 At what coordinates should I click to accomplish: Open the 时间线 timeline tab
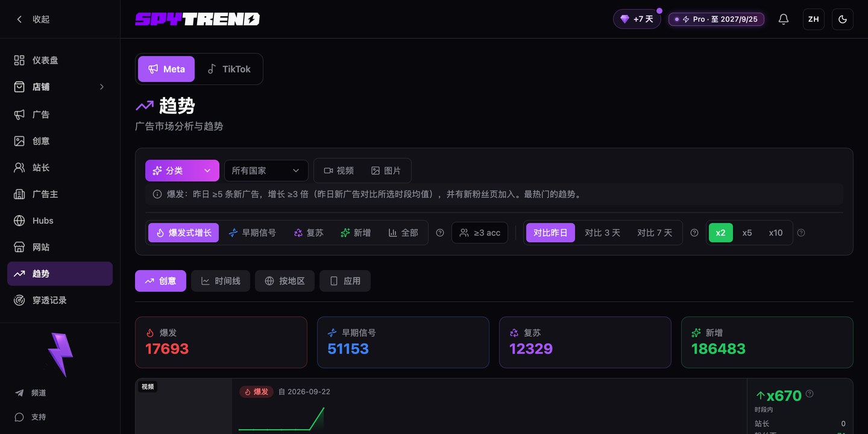point(221,281)
